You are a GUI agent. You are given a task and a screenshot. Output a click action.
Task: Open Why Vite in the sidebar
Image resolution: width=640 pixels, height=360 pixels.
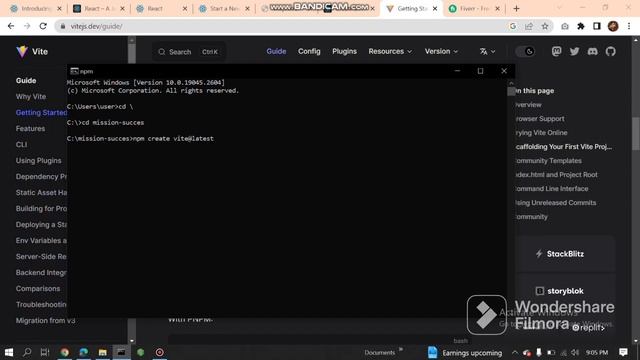tap(31, 97)
